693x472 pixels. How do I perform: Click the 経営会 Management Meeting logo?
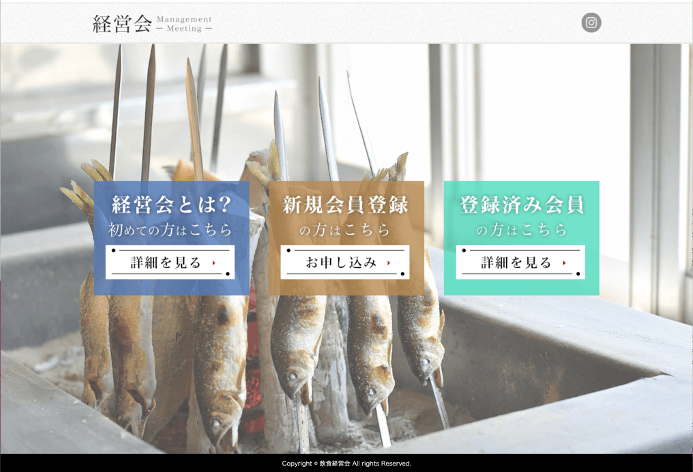(x=152, y=23)
